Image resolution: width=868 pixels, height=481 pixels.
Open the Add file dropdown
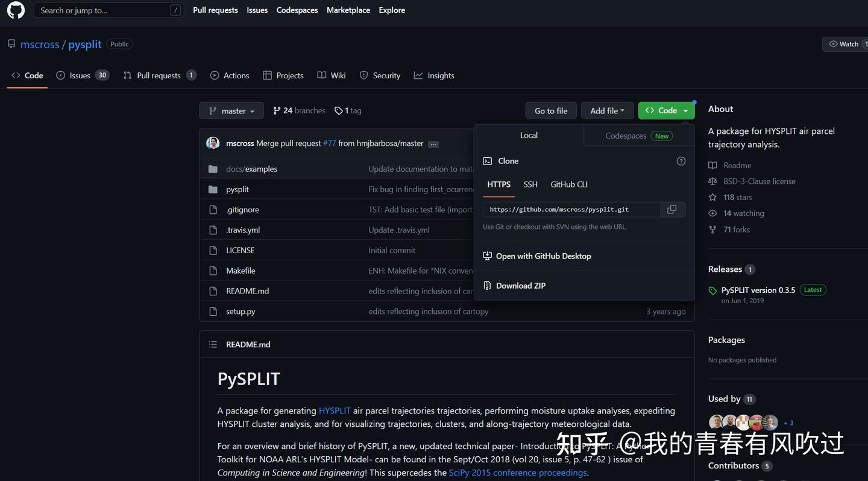tap(606, 110)
